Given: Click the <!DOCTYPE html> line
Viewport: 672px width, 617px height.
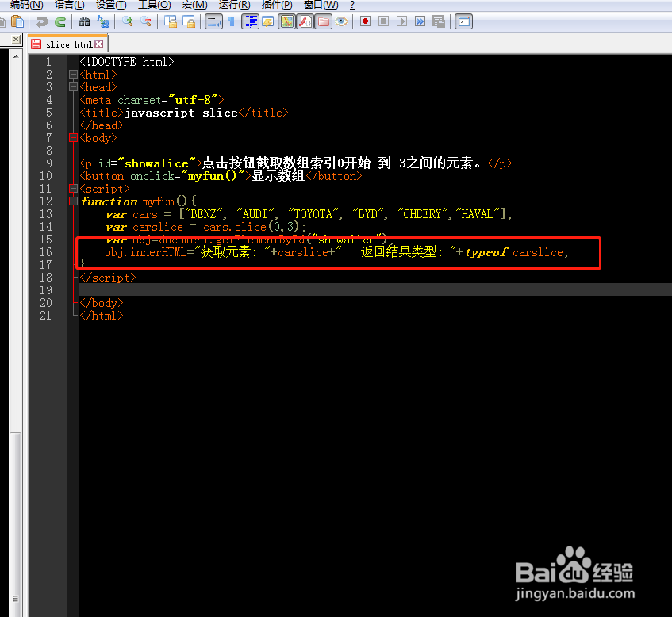Looking at the screenshot, I should click(x=127, y=62).
